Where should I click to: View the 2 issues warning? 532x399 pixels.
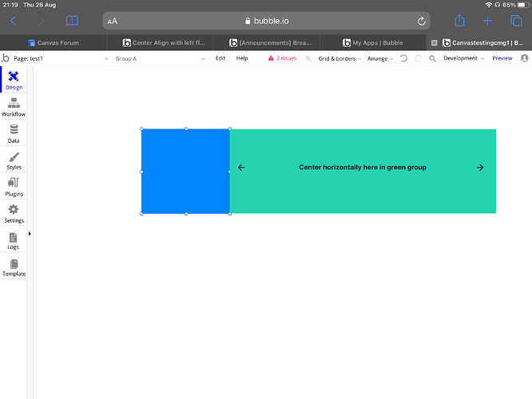point(282,58)
